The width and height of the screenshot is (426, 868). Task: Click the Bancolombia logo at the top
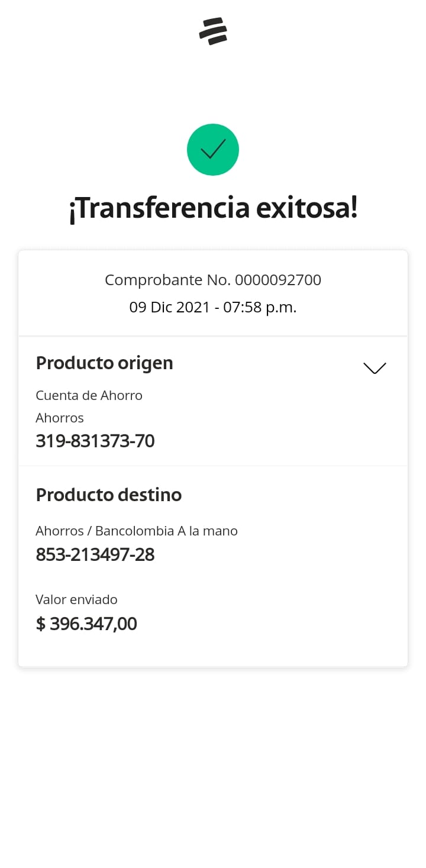click(x=213, y=31)
